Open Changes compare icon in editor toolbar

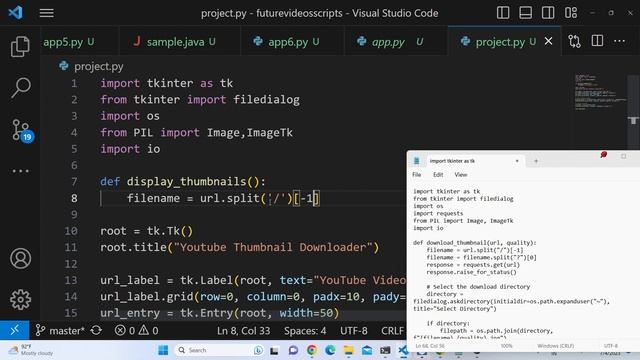574,41
